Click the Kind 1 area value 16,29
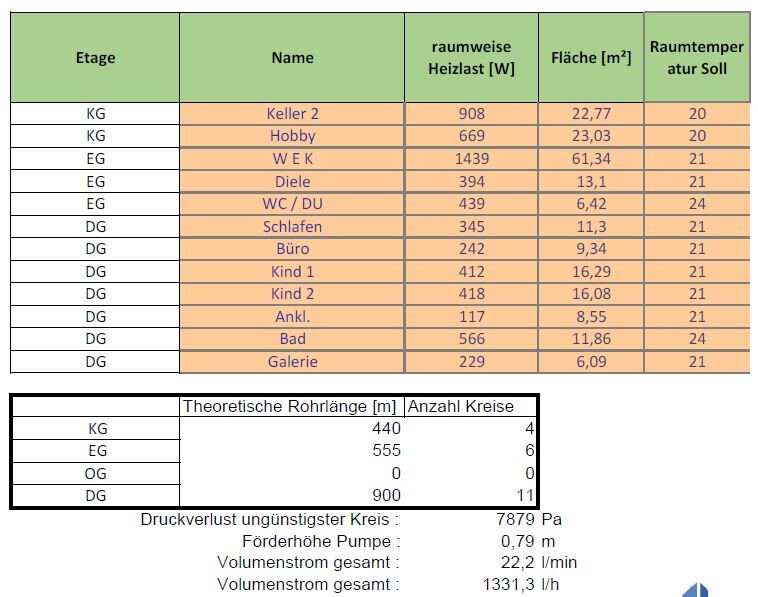The image size is (758, 597). [x=590, y=272]
